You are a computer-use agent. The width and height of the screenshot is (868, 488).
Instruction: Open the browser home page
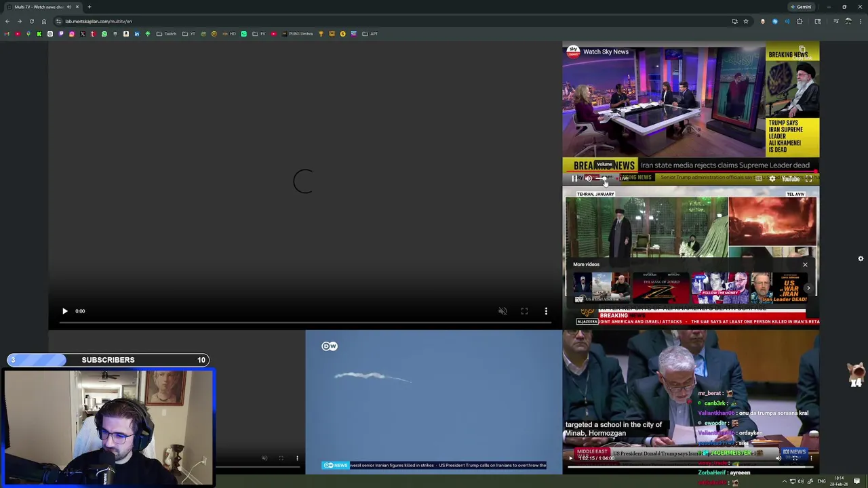coord(44,21)
